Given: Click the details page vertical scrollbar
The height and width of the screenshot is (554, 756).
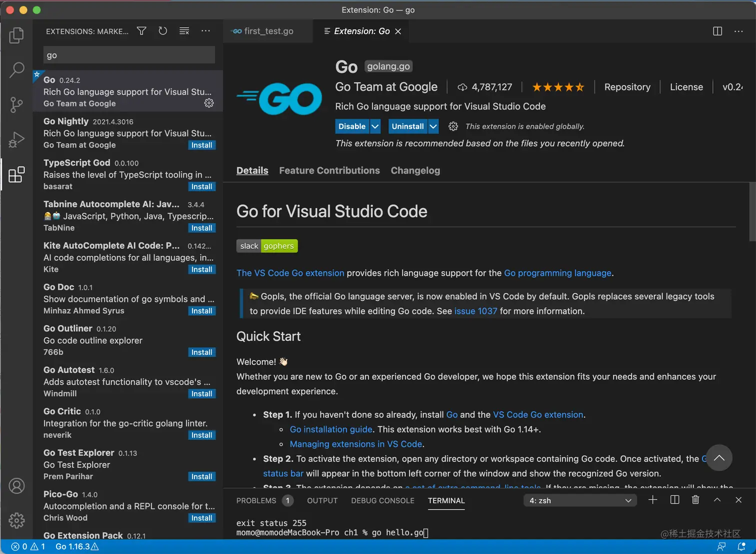Looking at the screenshot, I should (x=752, y=212).
